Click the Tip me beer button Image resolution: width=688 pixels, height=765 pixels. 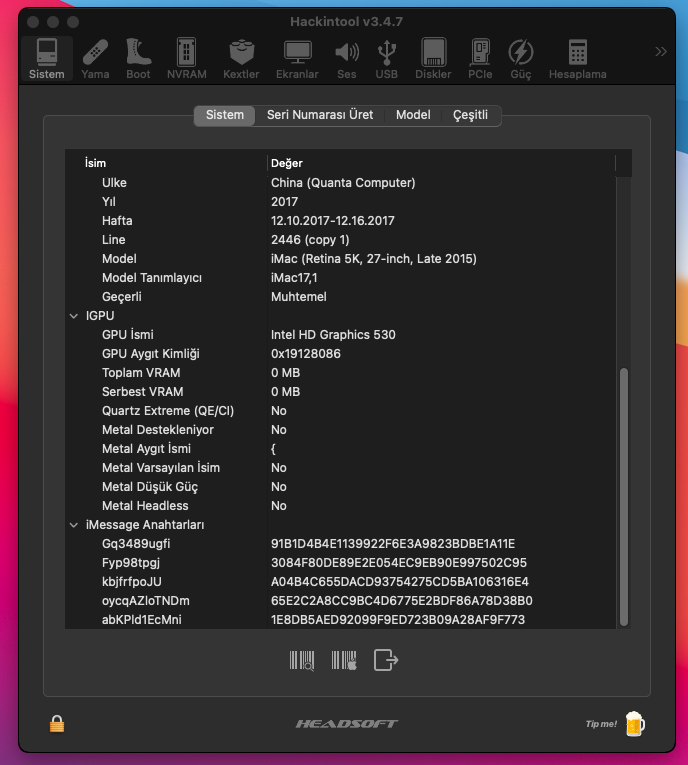coord(616,722)
